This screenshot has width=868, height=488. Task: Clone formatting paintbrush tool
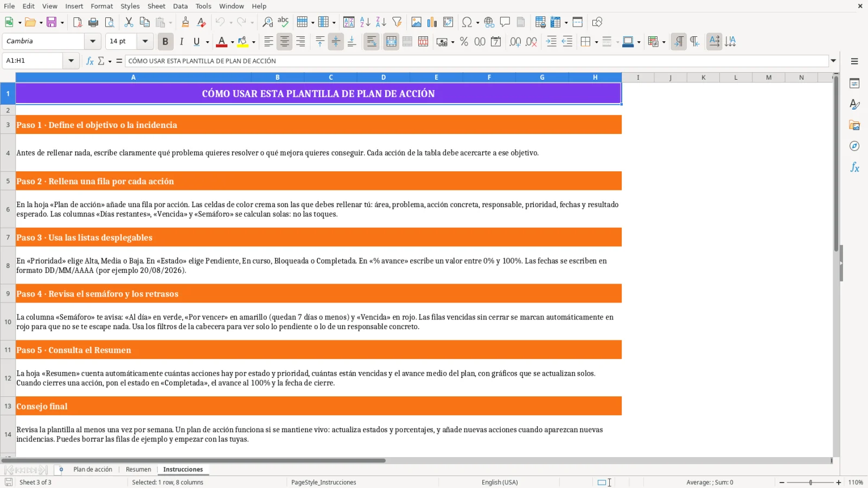186,22
